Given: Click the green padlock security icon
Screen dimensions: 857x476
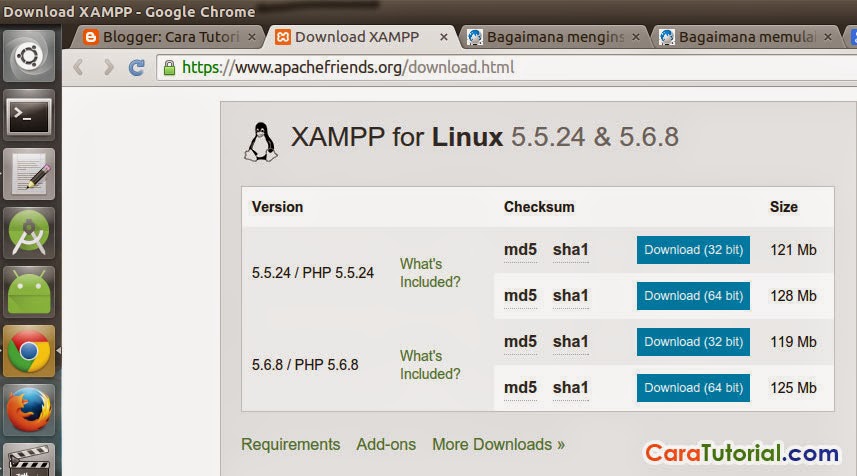Looking at the screenshot, I should (169, 68).
